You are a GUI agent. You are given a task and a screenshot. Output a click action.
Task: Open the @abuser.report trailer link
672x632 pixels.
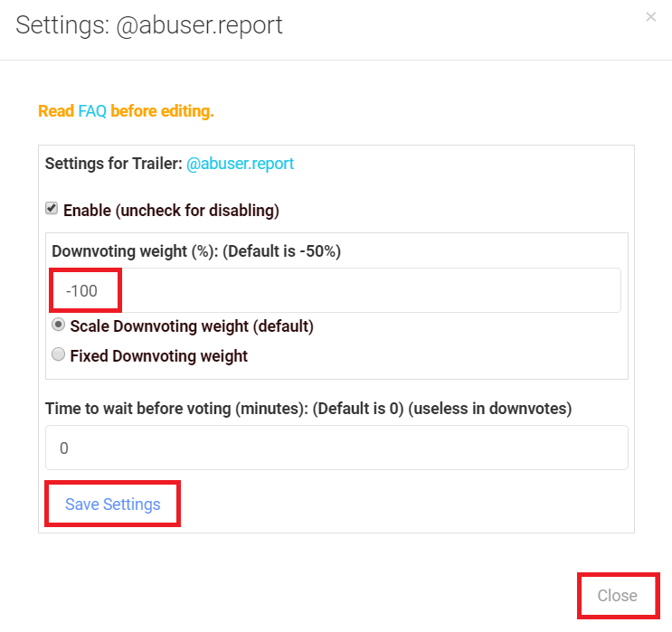240,164
